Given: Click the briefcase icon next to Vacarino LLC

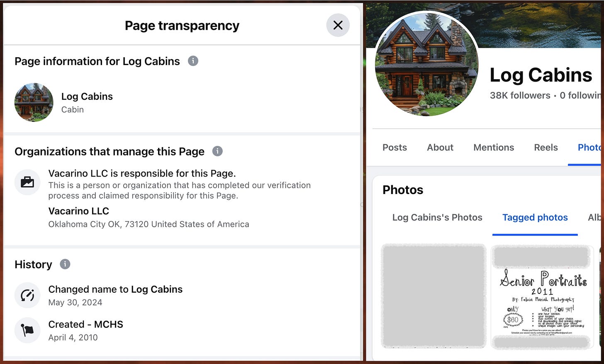Looking at the screenshot, I should [x=27, y=182].
